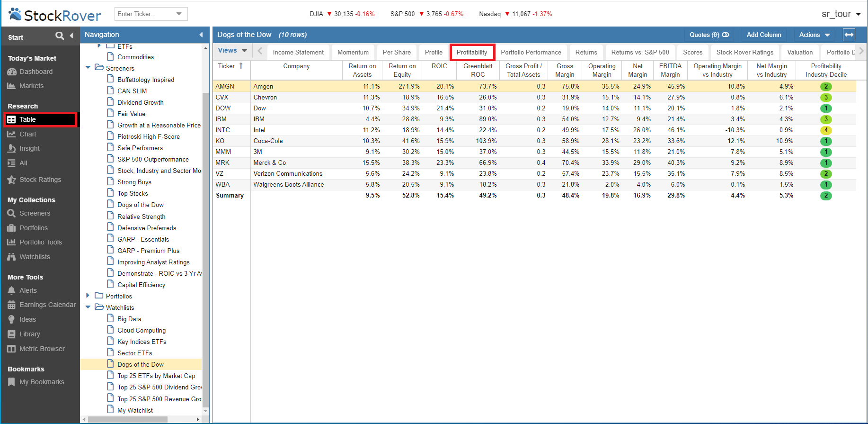Open the Dashboard icon under Today's Market
This screenshot has height=424, width=868.
pyautogui.click(x=12, y=72)
